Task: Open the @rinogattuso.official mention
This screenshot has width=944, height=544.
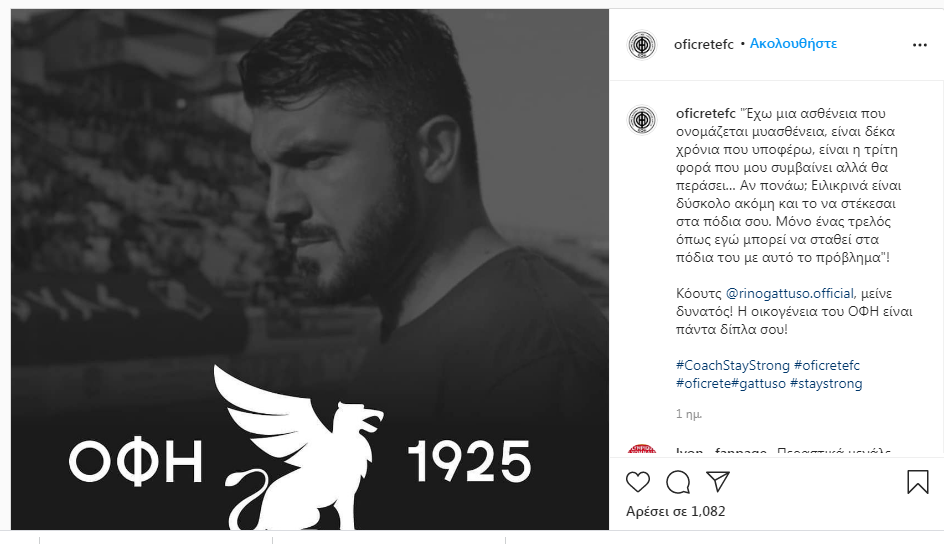Action: (789, 294)
